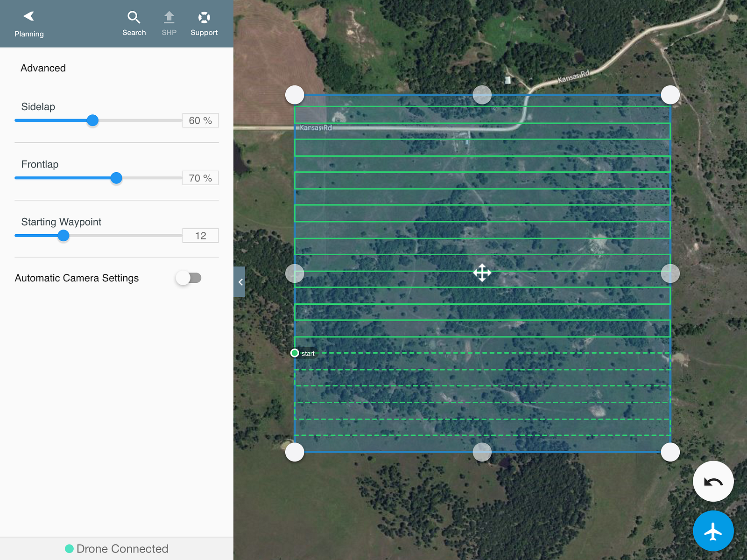This screenshot has height=560, width=747.
Task: Go back to Planning
Action: coord(29,24)
